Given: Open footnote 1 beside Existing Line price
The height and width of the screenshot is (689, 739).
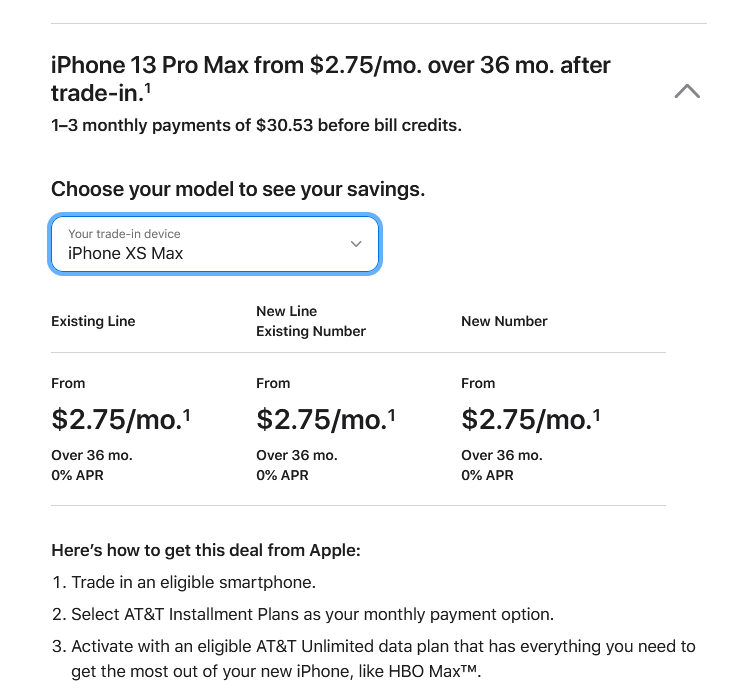Looking at the screenshot, I should [x=187, y=415].
